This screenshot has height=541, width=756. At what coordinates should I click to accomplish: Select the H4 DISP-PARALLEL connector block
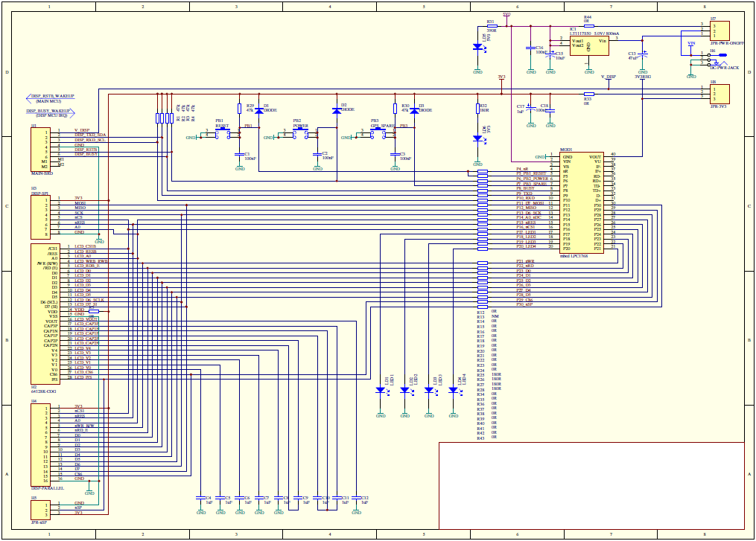(x=40, y=442)
